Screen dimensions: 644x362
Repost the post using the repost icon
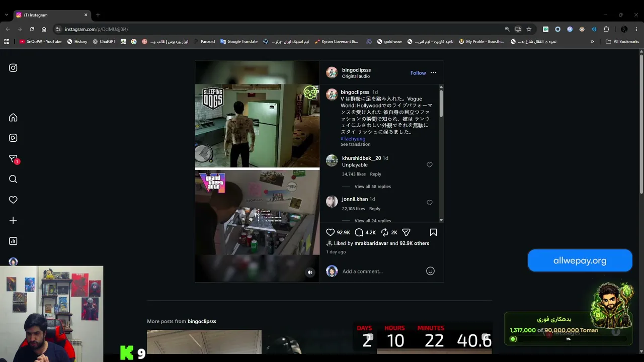(x=385, y=232)
